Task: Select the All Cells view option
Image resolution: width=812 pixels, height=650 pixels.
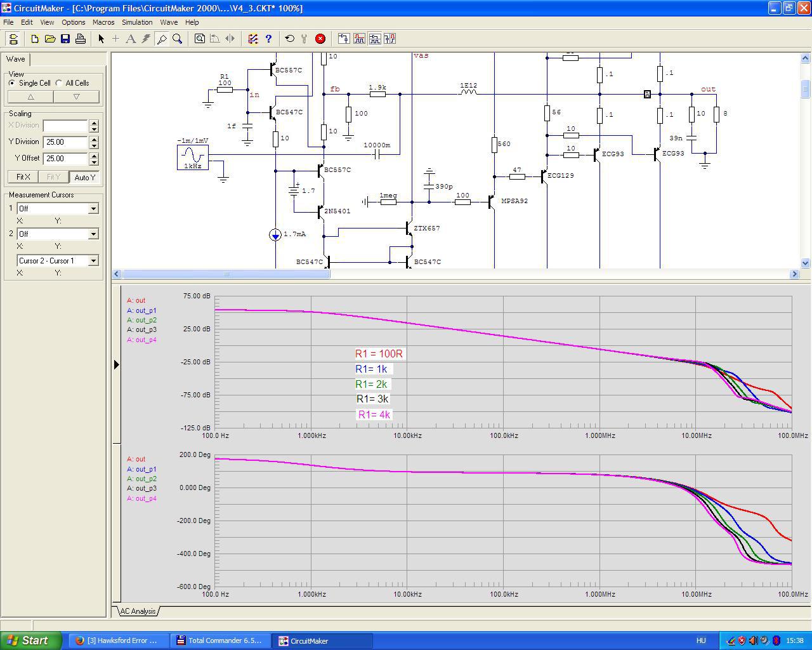Action: click(x=59, y=83)
